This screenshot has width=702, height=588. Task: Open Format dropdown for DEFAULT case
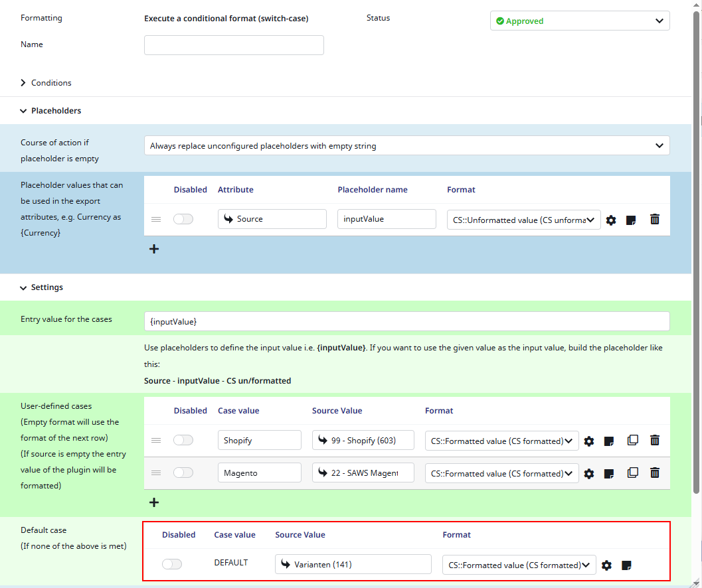click(x=519, y=565)
